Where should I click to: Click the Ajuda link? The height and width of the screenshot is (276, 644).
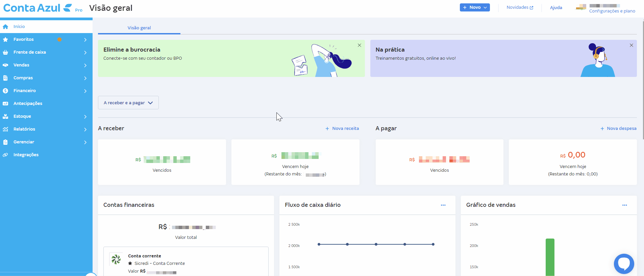point(556,8)
